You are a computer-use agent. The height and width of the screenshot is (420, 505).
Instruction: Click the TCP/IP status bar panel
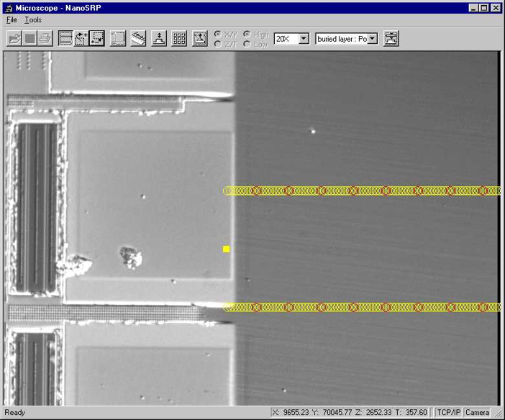449,412
